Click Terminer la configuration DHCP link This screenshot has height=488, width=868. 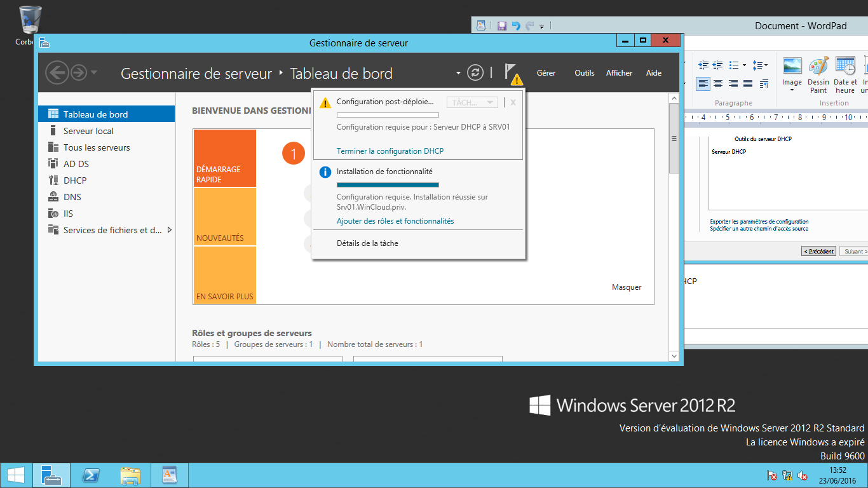coord(390,151)
